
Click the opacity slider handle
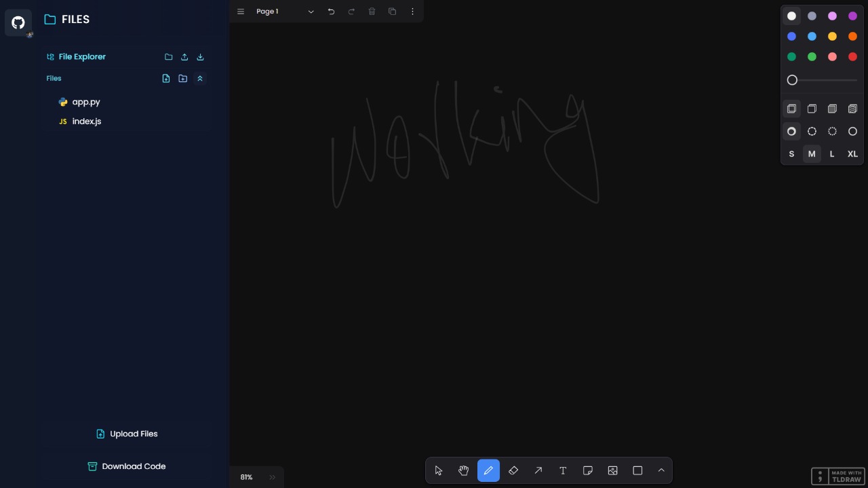click(x=792, y=80)
